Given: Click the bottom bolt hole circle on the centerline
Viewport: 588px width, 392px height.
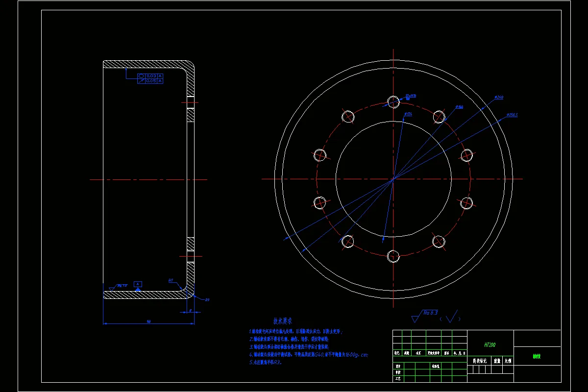Looking at the screenshot, I should click(393, 256).
